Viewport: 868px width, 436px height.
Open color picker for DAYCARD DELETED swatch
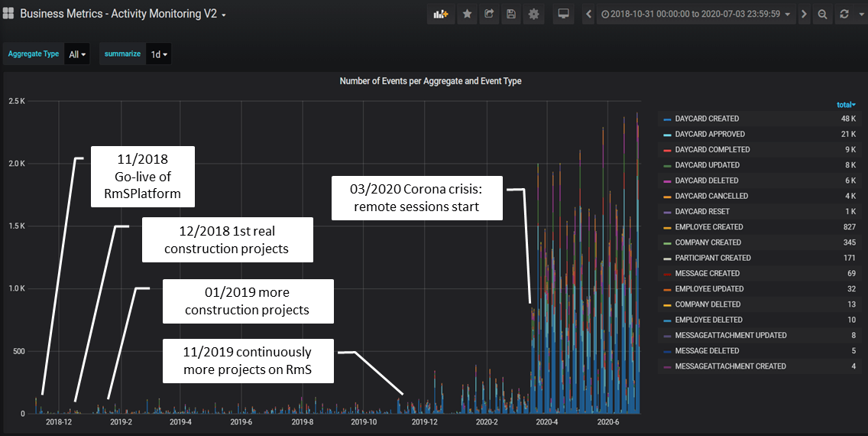(667, 182)
